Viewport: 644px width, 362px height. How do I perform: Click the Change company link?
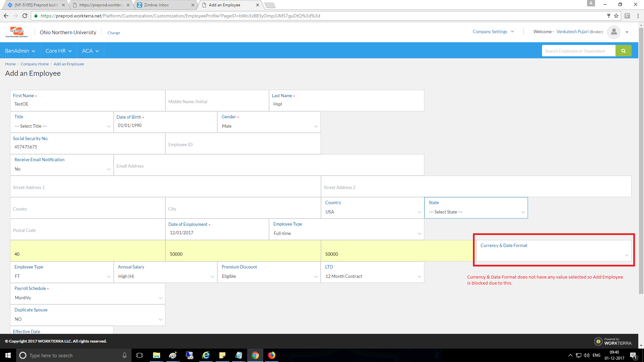114,33
